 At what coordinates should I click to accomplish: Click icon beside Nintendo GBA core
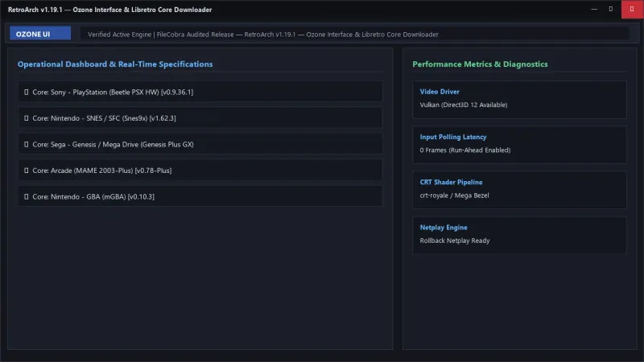click(x=27, y=196)
